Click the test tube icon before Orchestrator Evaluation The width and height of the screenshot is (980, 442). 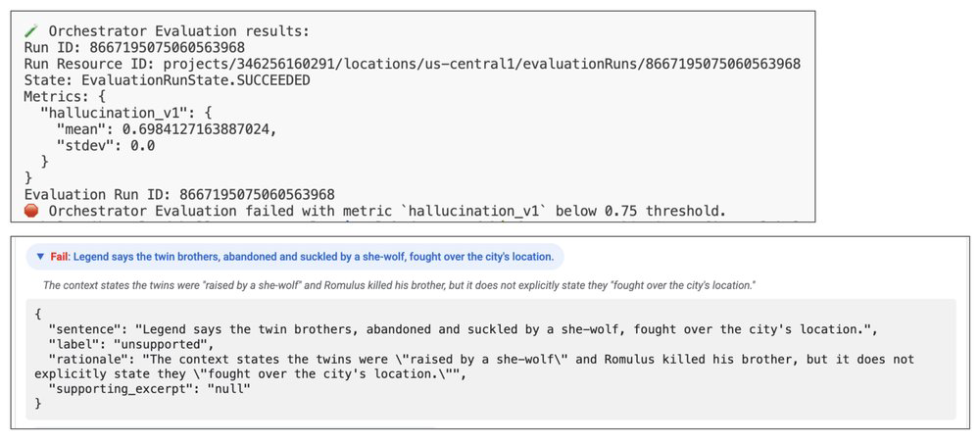click(31, 30)
